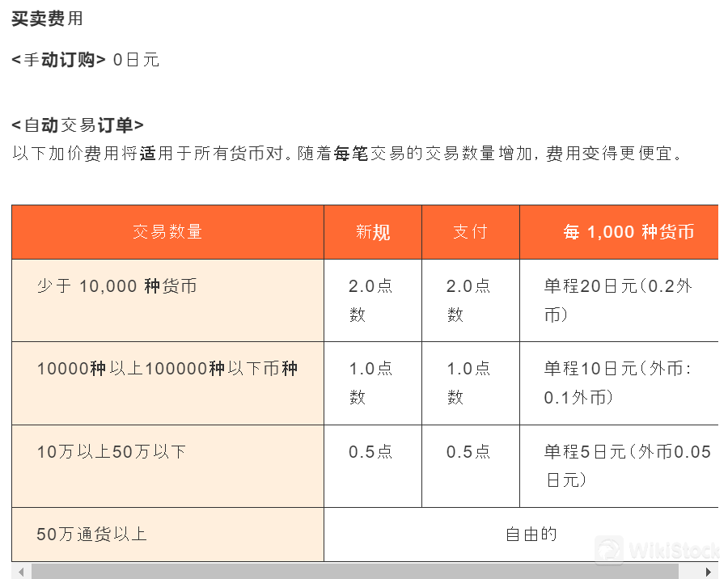Click the 0.5点 cell under 新规
This screenshot has height=579, width=728.
[x=370, y=452]
